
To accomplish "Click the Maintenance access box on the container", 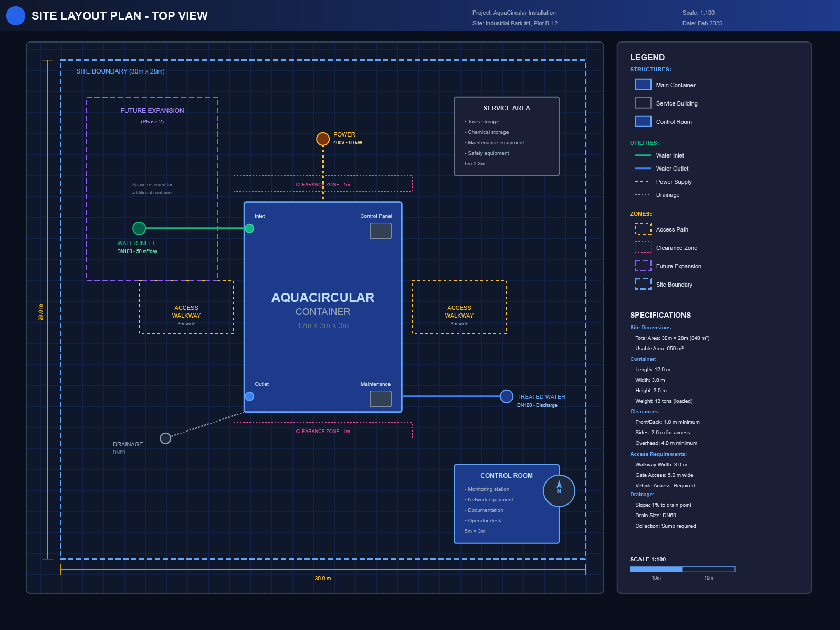I will (380, 399).
